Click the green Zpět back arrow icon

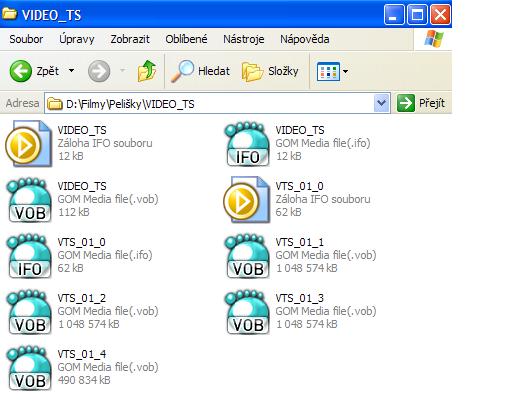click(21, 71)
